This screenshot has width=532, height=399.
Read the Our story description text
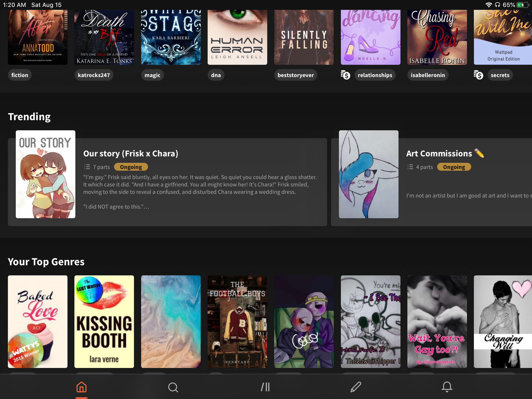click(x=200, y=192)
